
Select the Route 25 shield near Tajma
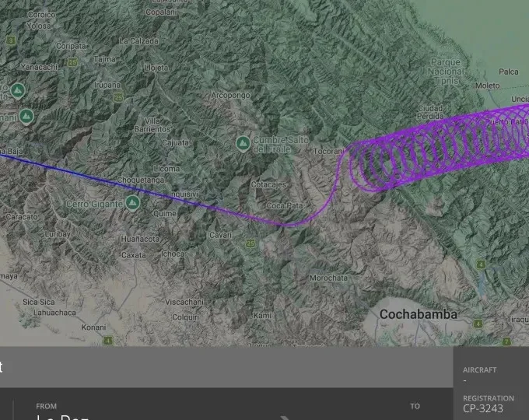click(x=72, y=62)
